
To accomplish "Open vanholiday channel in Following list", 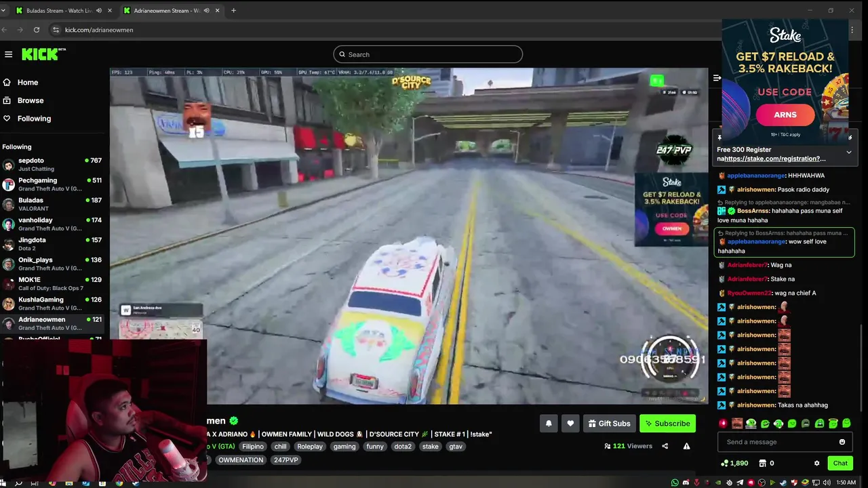I will [x=52, y=224].
